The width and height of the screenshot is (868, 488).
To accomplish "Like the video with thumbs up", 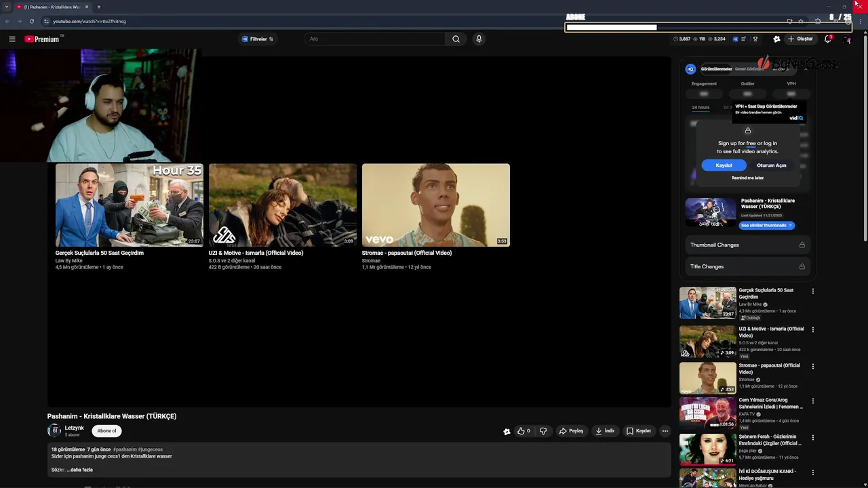I will 524,431.
